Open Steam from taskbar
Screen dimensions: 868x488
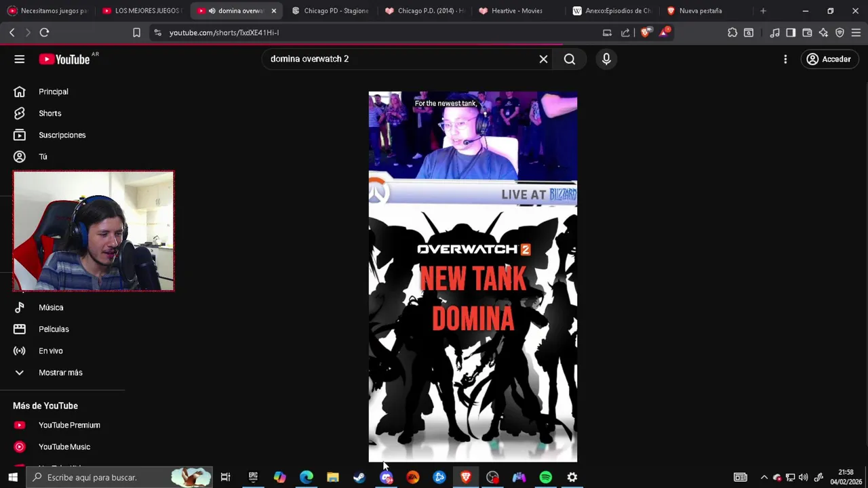[359, 477]
